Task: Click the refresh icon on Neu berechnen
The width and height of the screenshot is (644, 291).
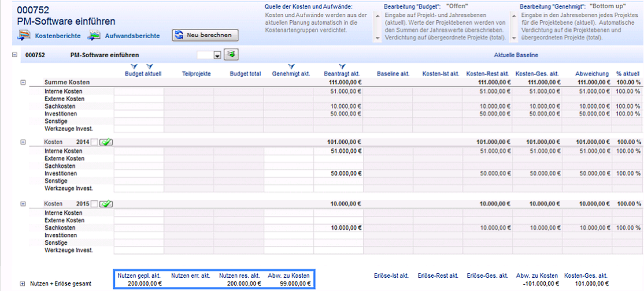Action: tap(179, 35)
